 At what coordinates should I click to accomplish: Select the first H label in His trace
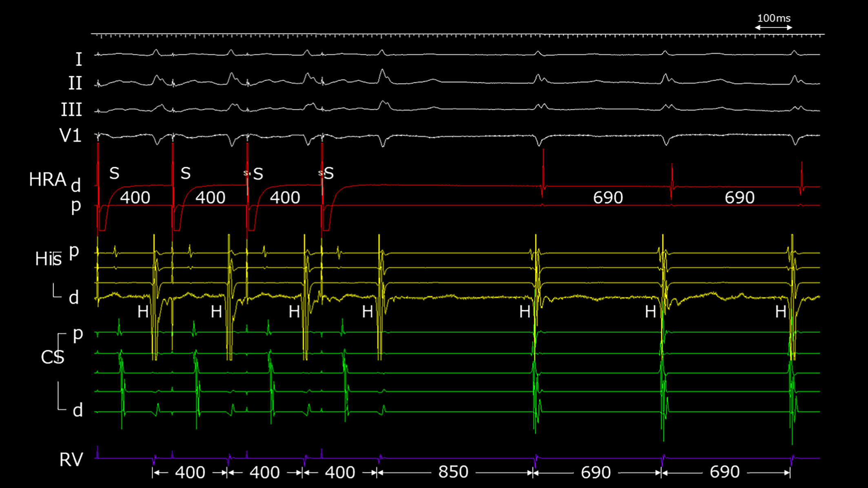click(143, 312)
